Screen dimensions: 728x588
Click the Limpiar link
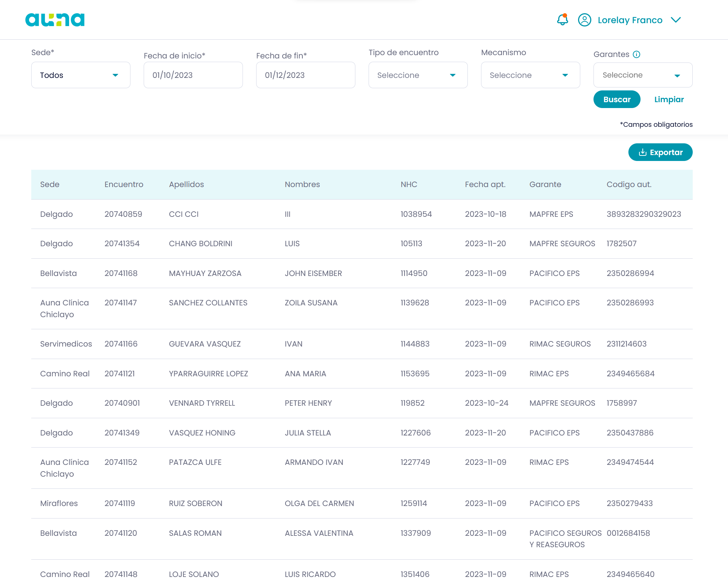(x=669, y=99)
